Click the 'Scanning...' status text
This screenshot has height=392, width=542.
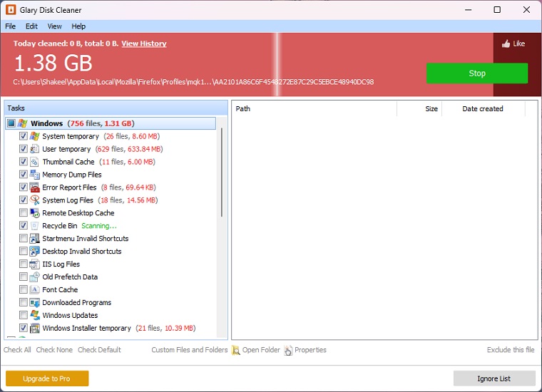[99, 226]
